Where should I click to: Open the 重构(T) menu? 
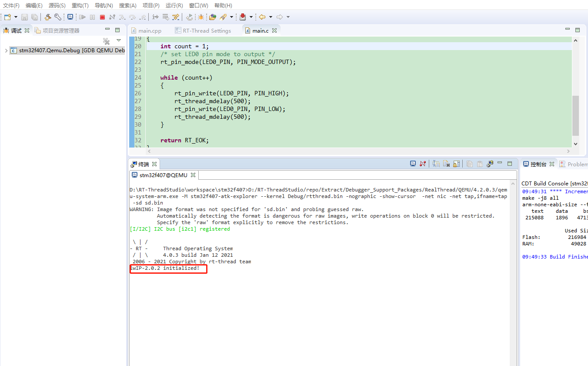(x=80, y=5)
